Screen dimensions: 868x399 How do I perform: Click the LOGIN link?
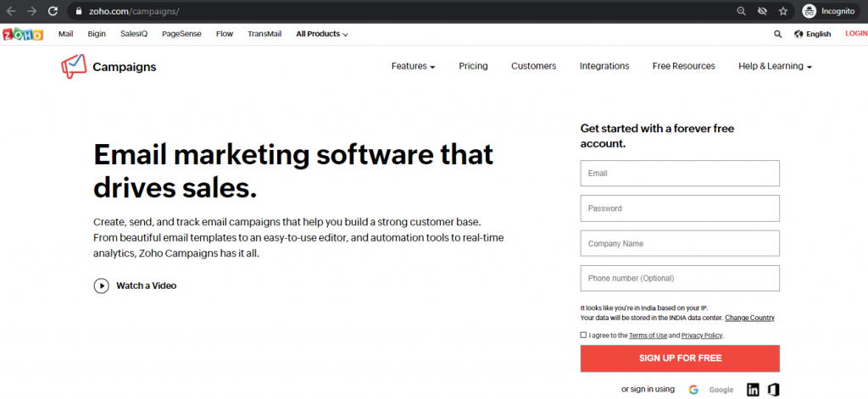[856, 34]
